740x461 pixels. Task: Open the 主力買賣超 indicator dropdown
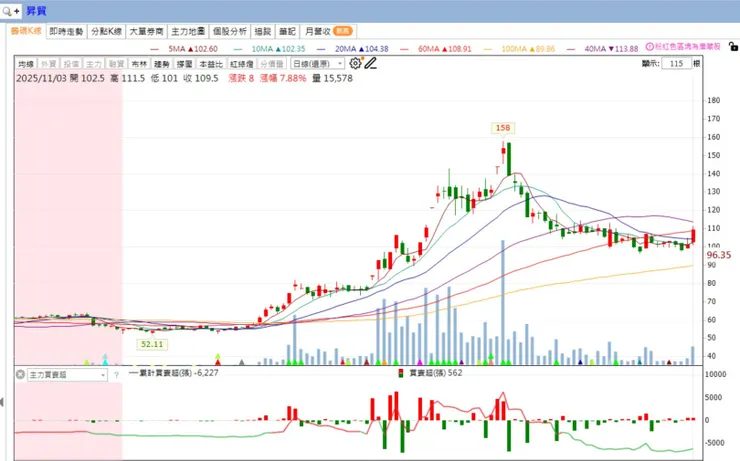(67, 375)
